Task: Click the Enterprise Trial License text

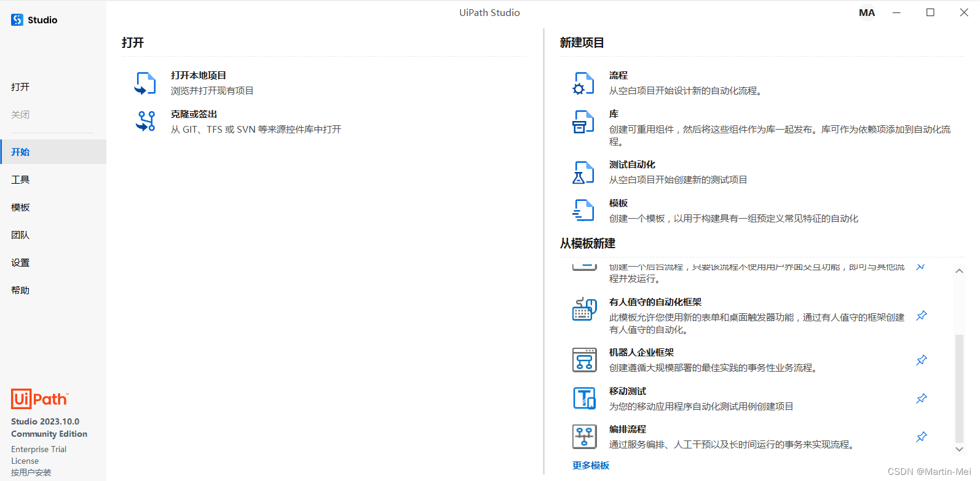Action: (x=39, y=455)
